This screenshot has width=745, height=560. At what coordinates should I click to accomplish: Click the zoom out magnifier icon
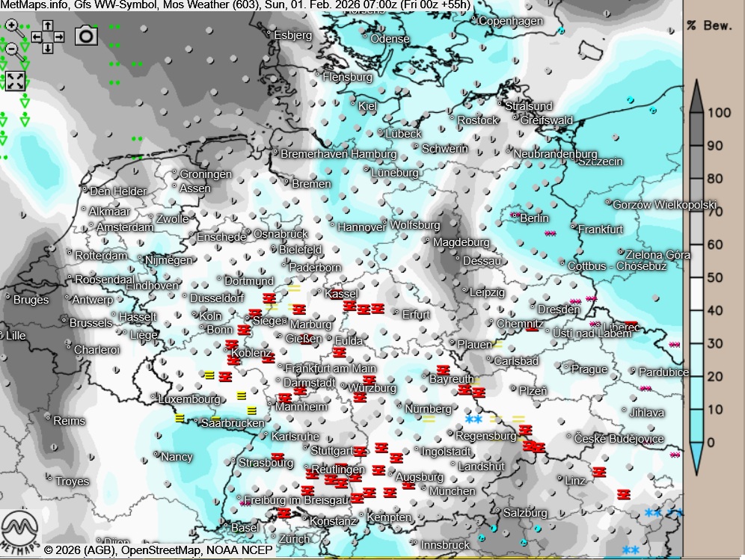click(13, 50)
